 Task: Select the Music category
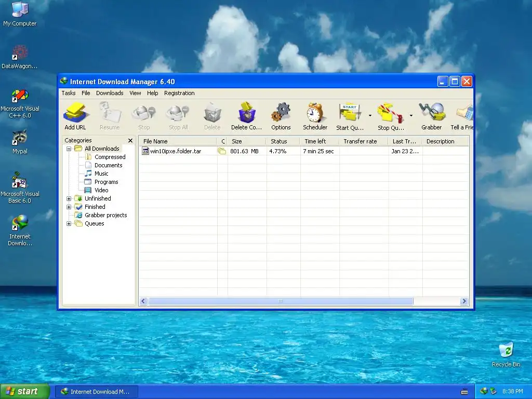(101, 174)
